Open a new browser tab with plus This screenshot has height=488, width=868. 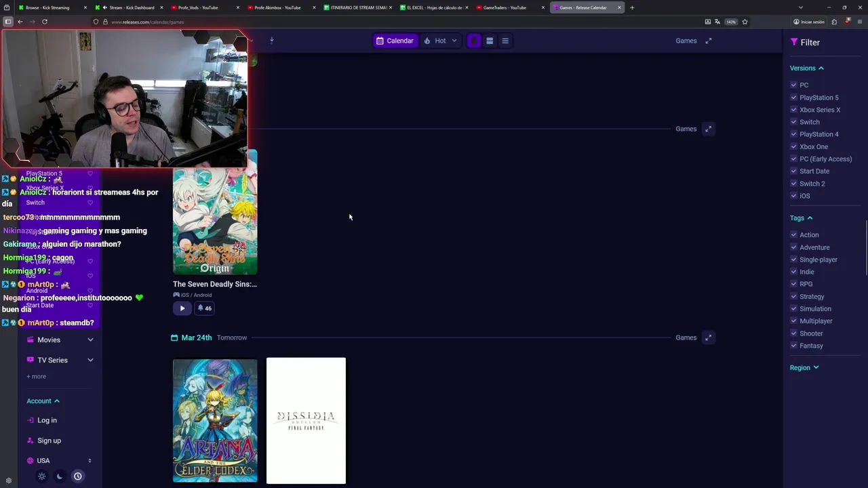tap(632, 7)
